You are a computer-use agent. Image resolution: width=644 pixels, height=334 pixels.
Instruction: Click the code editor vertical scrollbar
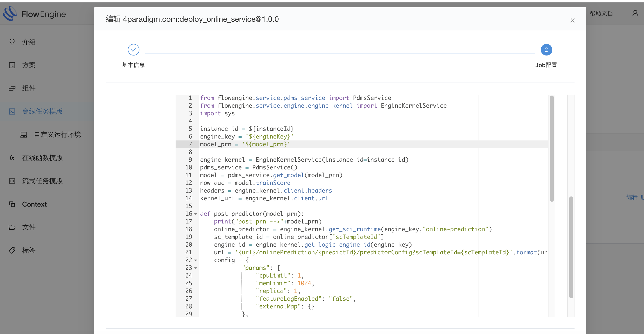(x=552, y=149)
